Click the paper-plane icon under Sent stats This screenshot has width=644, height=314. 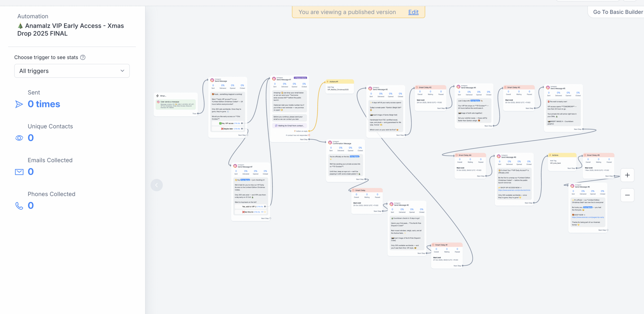coord(19,104)
